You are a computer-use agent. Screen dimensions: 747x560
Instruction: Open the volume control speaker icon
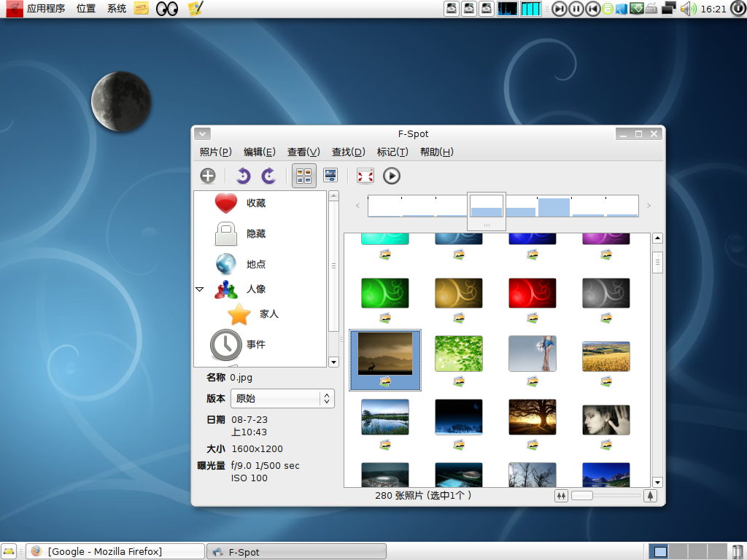[x=687, y=9]
